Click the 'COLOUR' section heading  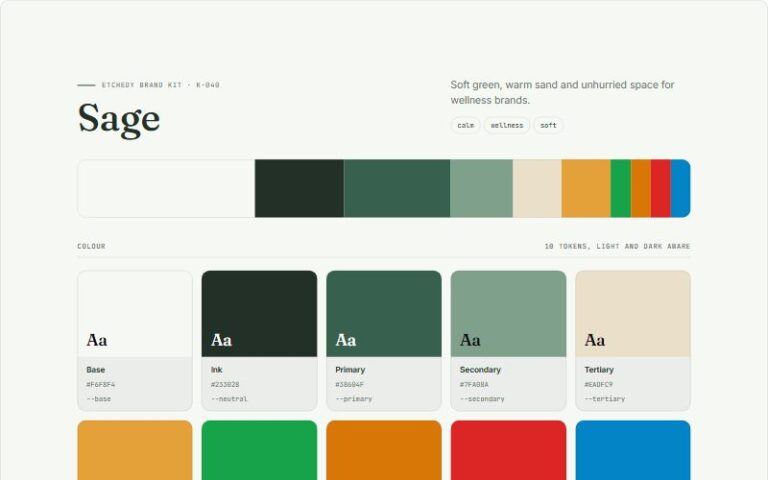92,246
